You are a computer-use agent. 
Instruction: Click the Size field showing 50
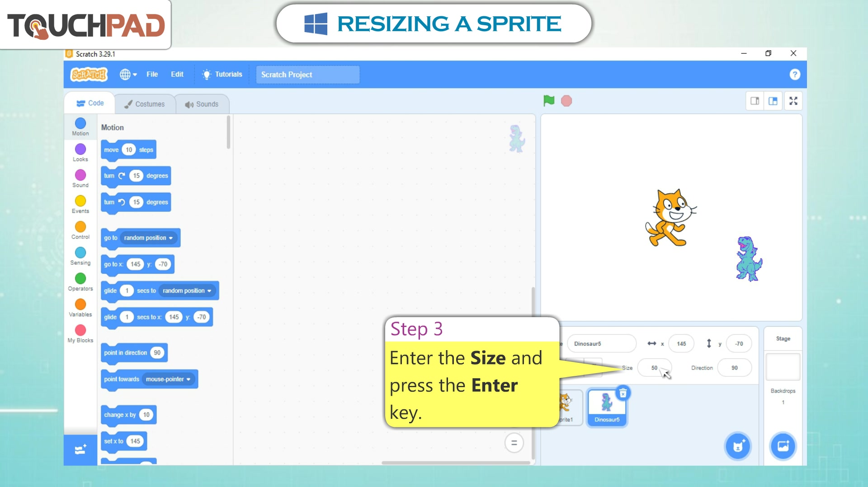click(x=654, y=368)
